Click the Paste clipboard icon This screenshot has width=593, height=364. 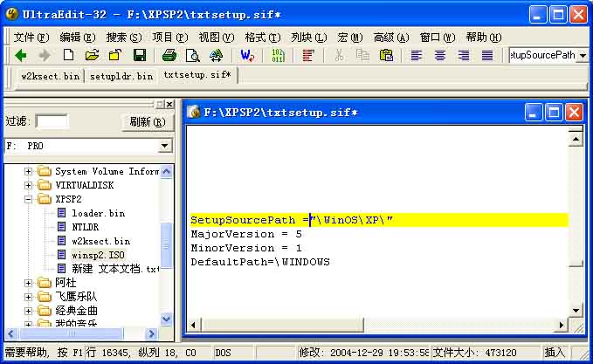[x=386, y=56]
